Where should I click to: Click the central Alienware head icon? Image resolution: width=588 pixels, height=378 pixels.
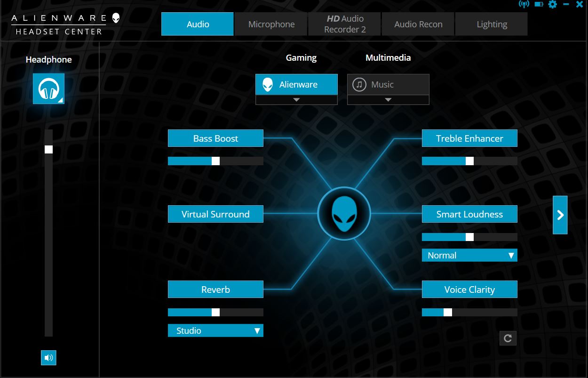pos(344,214)
